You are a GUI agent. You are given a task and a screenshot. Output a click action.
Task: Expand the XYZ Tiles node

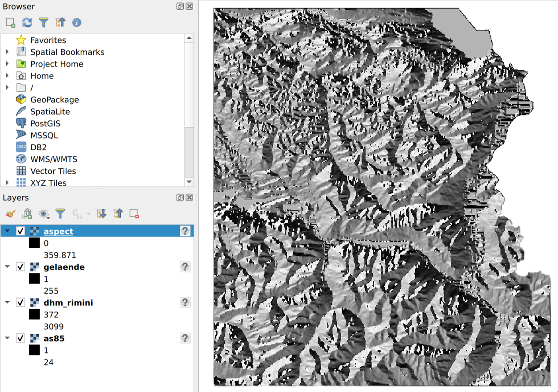coord(7,183)
